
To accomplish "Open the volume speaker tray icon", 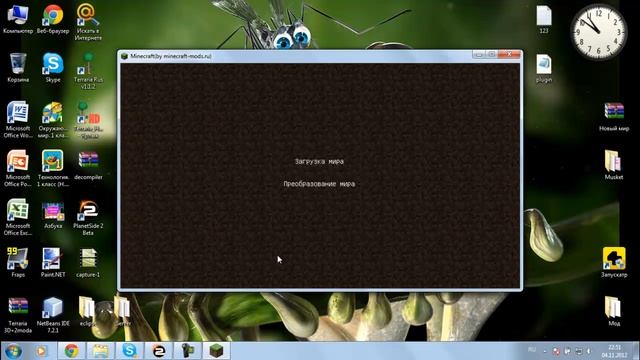I will point(589,351).
